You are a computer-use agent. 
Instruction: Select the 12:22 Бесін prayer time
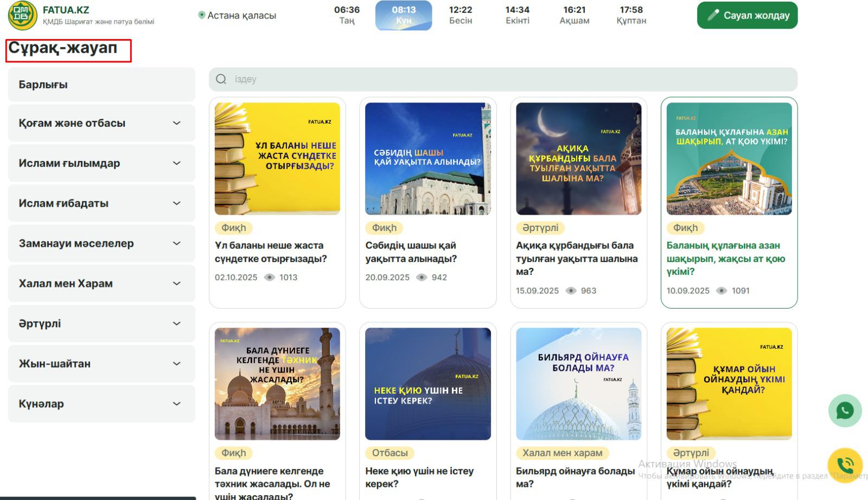point(461,15)
